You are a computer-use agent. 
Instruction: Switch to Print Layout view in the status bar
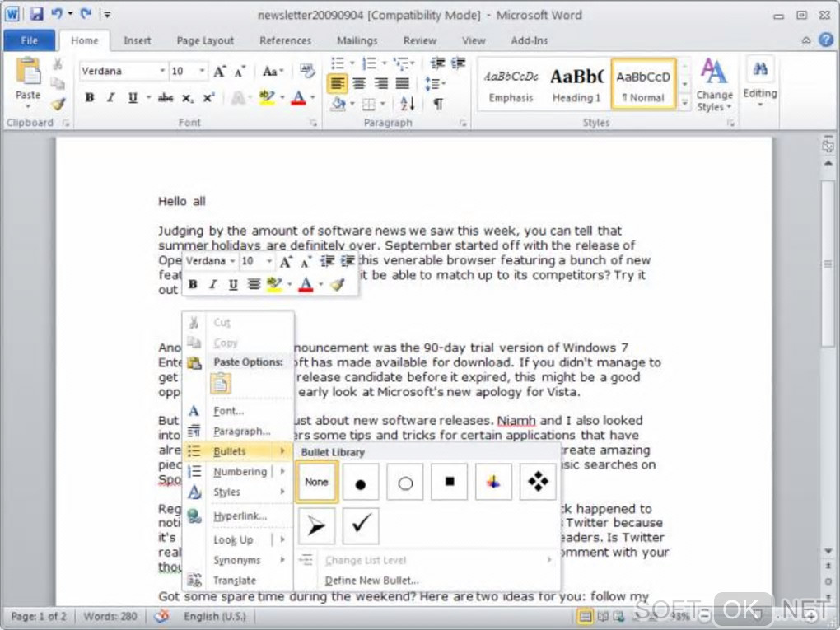pyautogui.click(x=585, y=616)
